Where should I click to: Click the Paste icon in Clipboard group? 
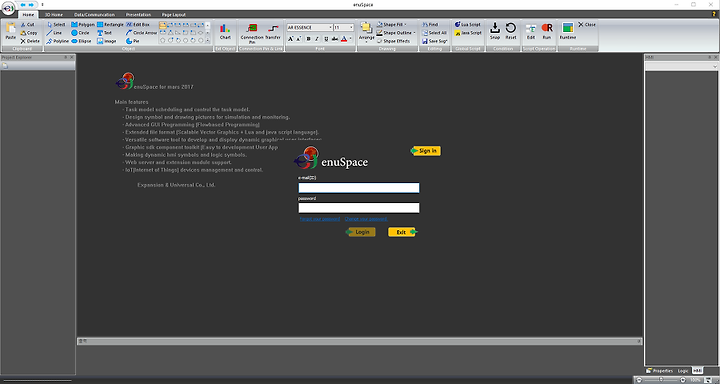coord(10,31)
